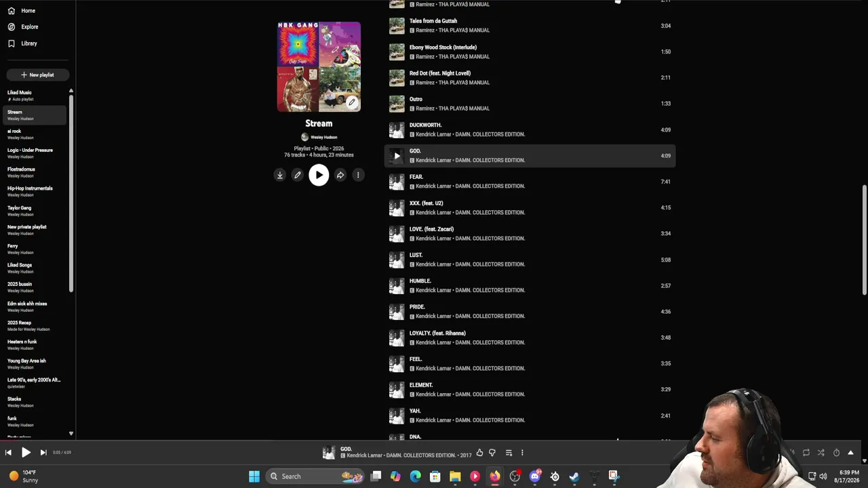Skip to the next track in the player bar

(43, 452)
